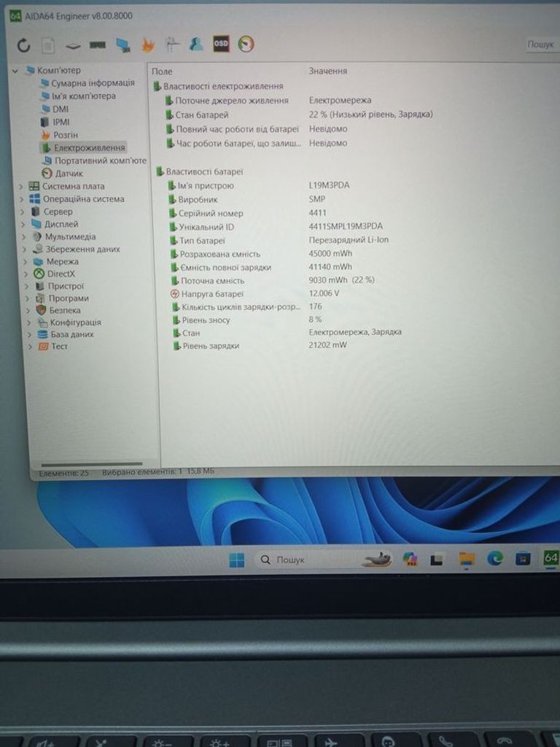Viewport: 560px width, 747px height.
Task: Expand the Мультимедіа tree node
Action: pyautogui.click(x=23, y=237)
